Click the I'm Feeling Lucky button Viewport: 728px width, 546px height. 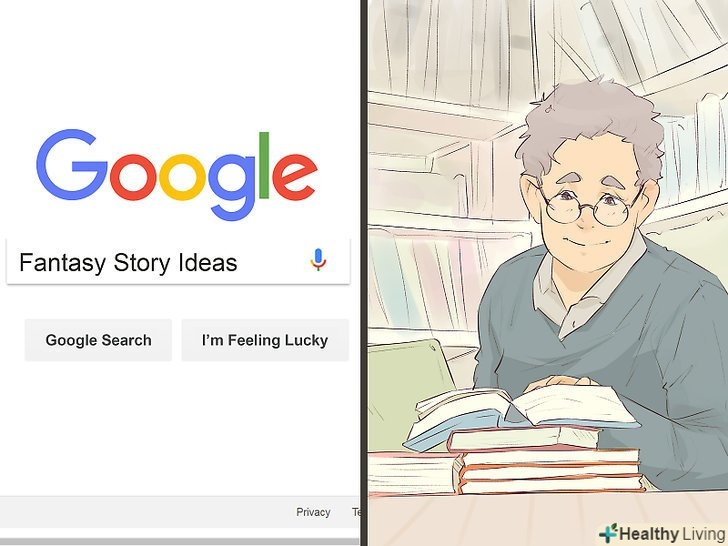pyautogui.click(x=265, y=340)
